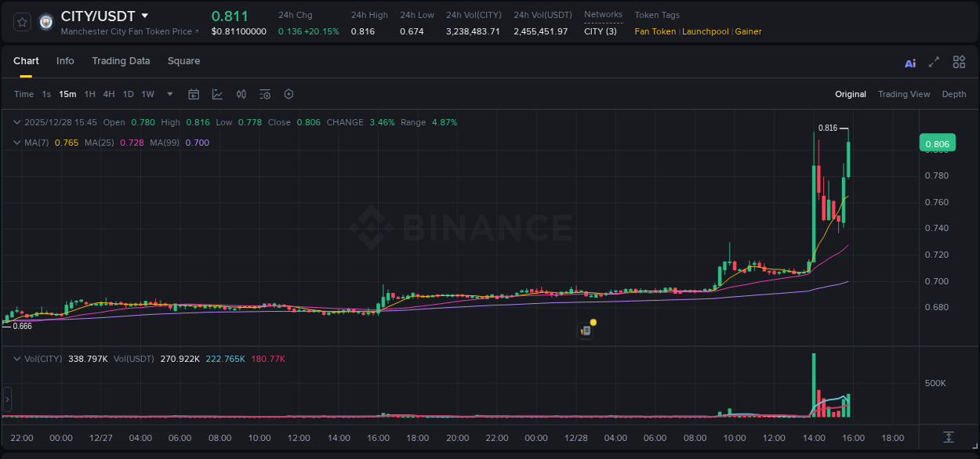Screen dimensions: 980x459
Task: Switch to the Trading Data tab
Action: tap(121, 61)
